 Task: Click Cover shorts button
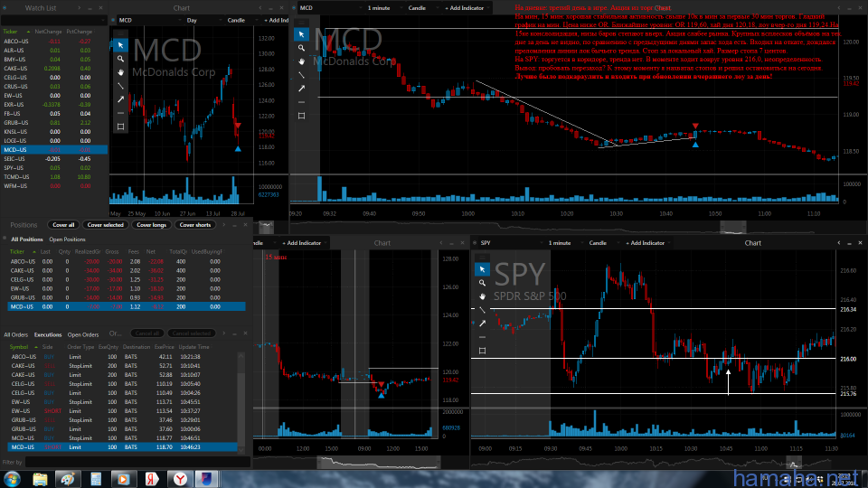[x=195, y=225]
